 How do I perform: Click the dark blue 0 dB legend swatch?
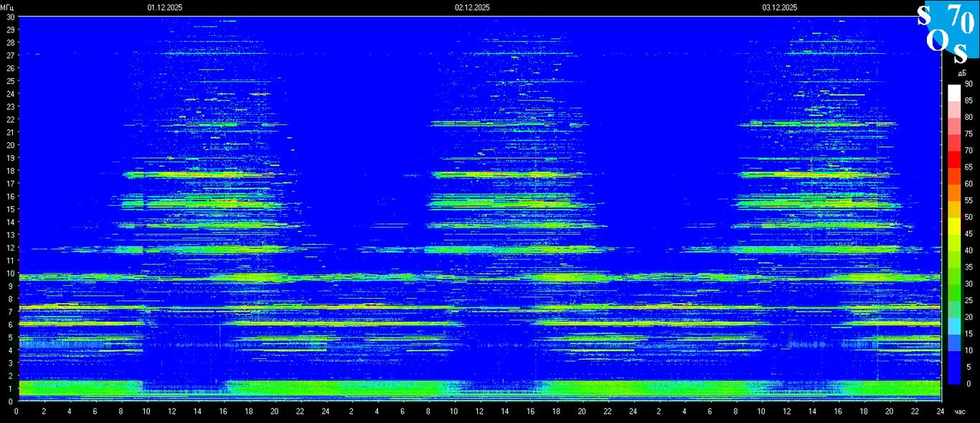click(x=953, y=376)
